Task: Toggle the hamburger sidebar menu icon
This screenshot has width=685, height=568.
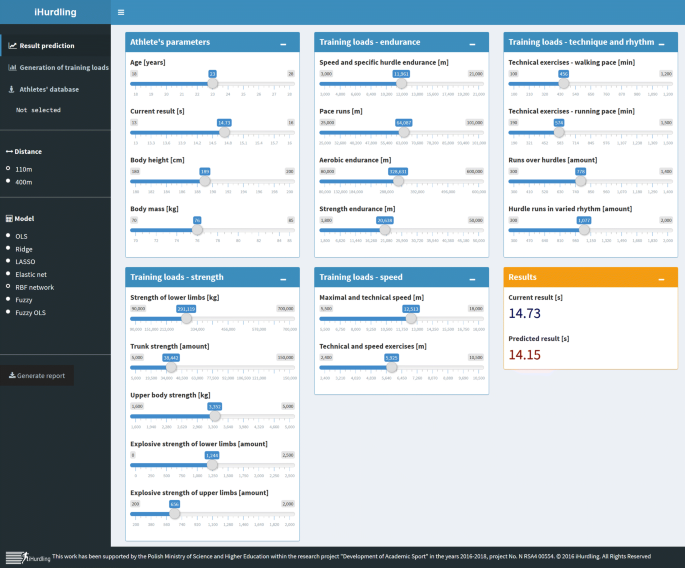Action: point(121,12)
